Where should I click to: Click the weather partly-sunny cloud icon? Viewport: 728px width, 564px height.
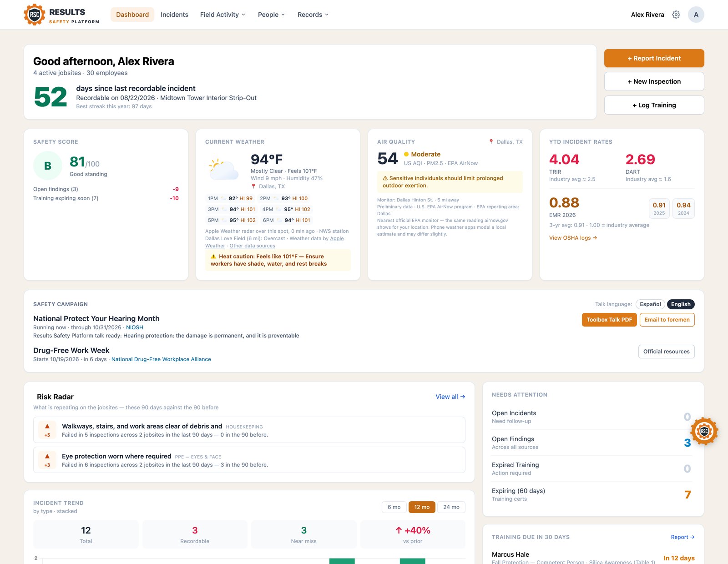224,169
